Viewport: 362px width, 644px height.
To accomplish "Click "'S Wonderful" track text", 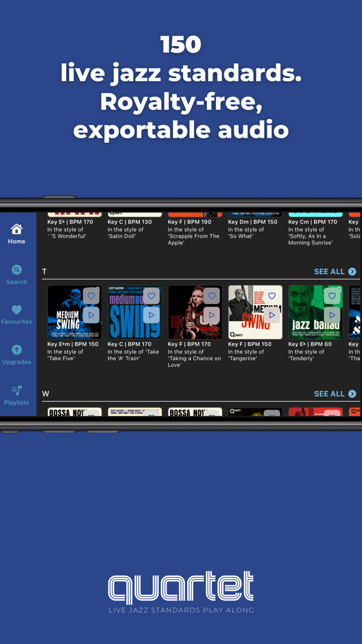I will 67,236.
